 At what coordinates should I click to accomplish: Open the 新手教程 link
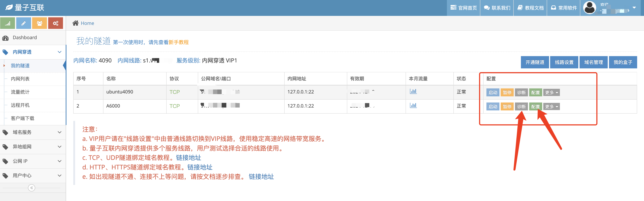[179, 42]
